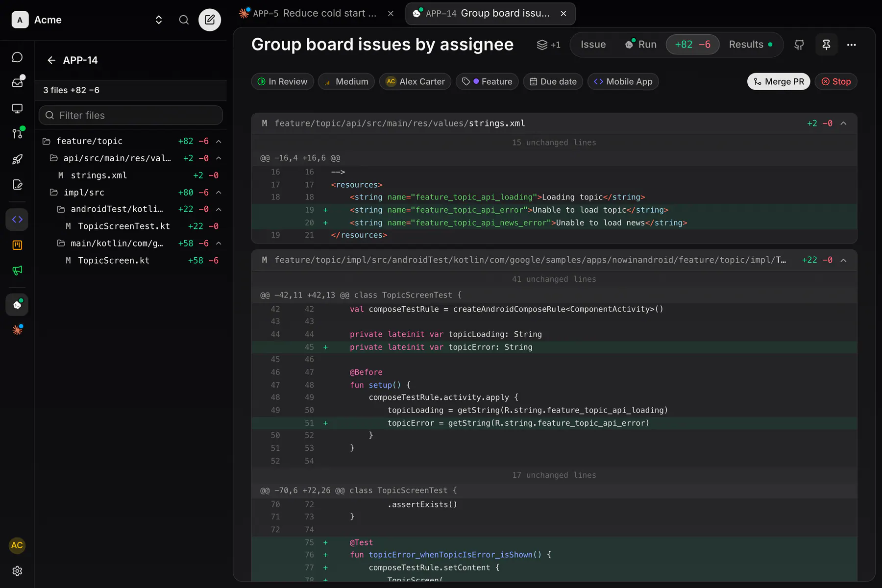Open the pull requests icon in the left rail

coord(17,133)
